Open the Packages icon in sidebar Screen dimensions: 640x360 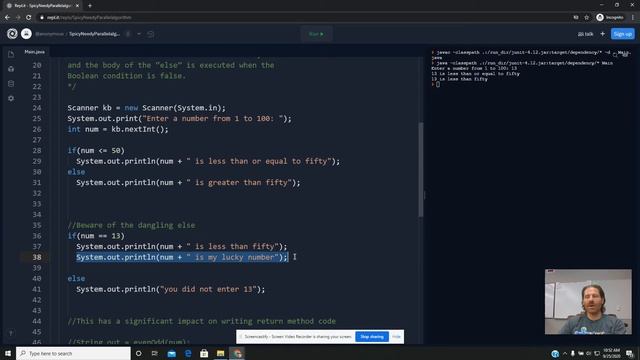pos(11,69)
